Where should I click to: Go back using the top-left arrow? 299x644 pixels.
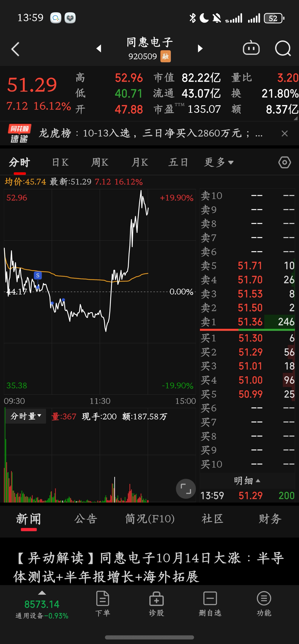click(15, 49)
